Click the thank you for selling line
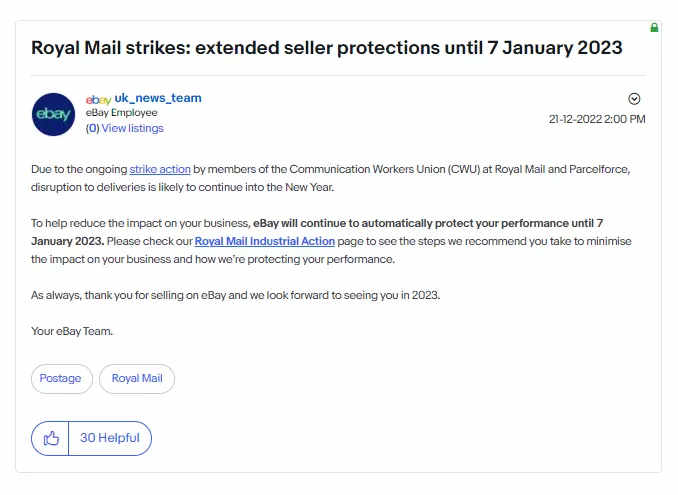Image resolution: width=678 pixels, height=495 pixels. pos(236,295)
